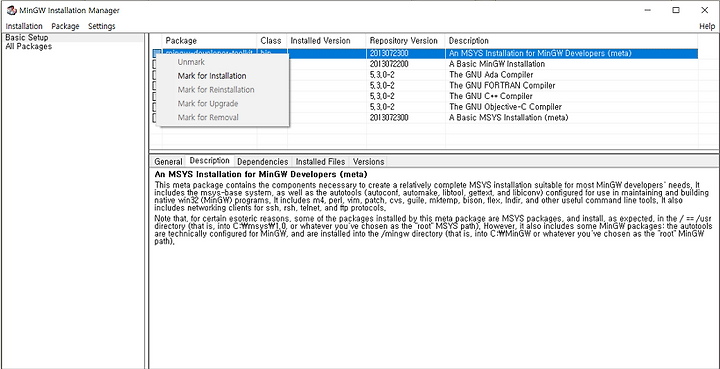Click version 2013072300 of the Basic MSYS row
The height and width of the screenshot is (369, 720).
coord(388,117)
